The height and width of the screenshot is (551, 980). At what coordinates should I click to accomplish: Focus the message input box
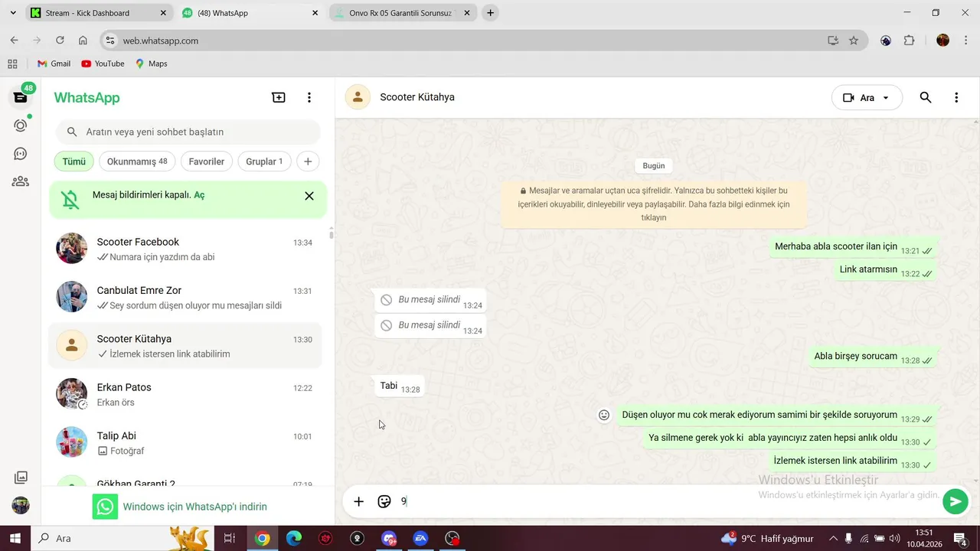[666, 502]
